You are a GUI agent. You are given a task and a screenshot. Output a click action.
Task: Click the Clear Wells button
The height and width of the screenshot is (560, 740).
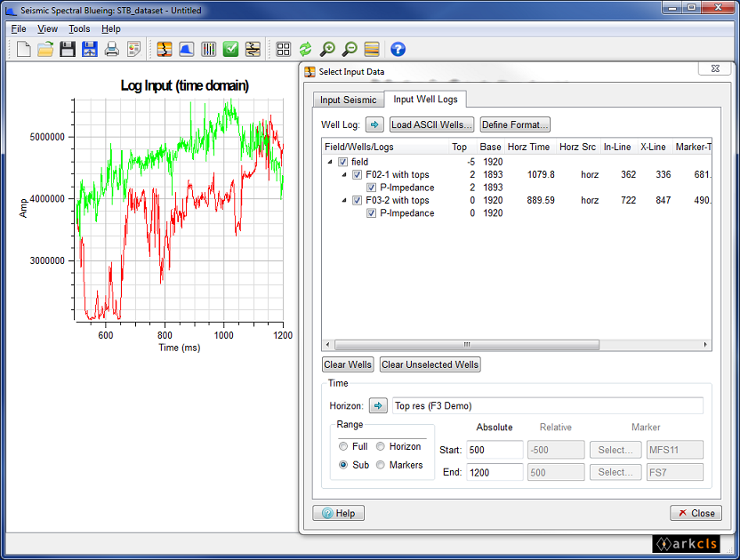click(x=348, y=364)
